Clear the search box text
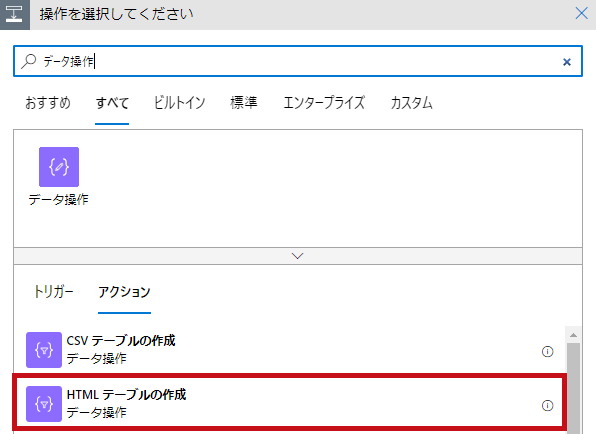596x434 pixels. pos(567,62)
